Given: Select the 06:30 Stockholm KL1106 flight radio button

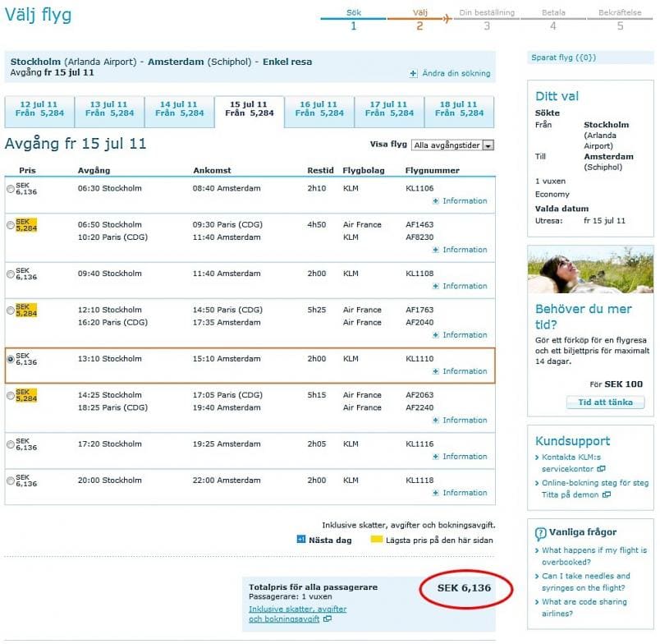Looking at the screenshot, I should (x=10, y=189).
